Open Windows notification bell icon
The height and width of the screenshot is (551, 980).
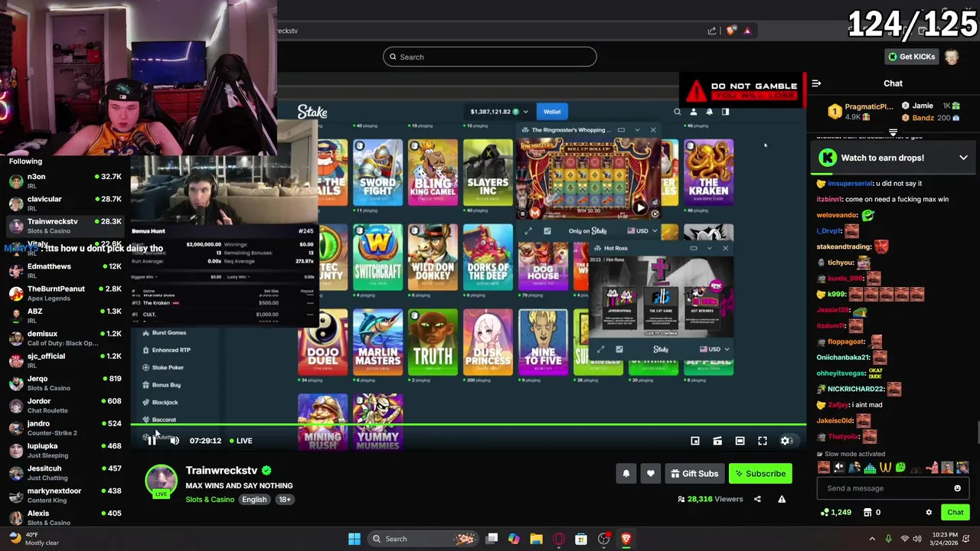click(x=967, y=539)
